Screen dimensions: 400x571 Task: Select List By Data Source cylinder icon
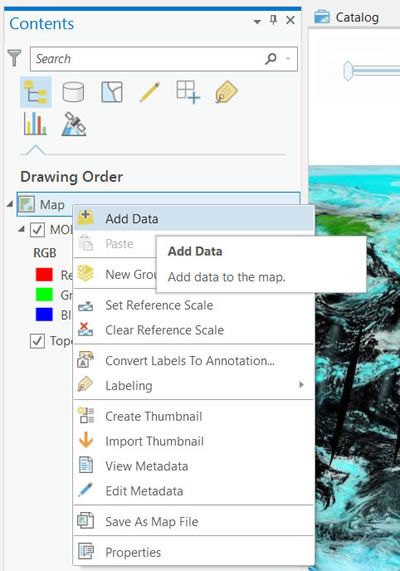click(73, 92)
